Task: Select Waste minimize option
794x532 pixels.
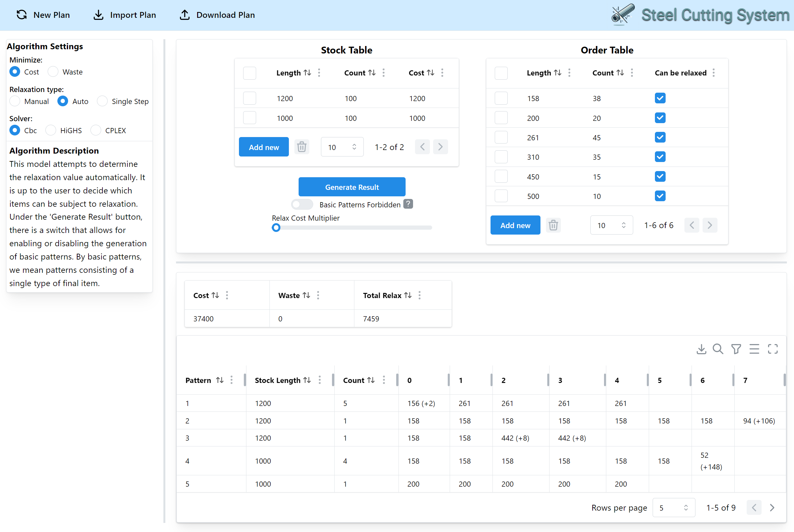Action: click(53, 72)
